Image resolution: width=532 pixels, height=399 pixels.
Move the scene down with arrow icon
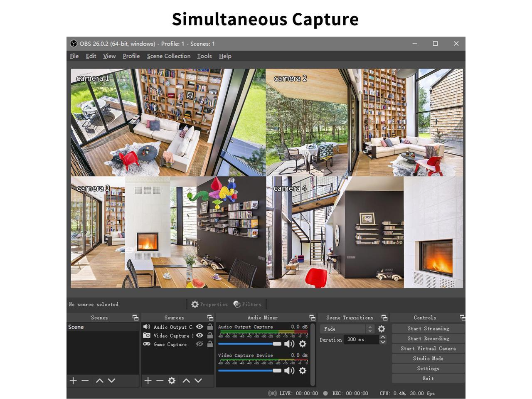pos(111,381)
